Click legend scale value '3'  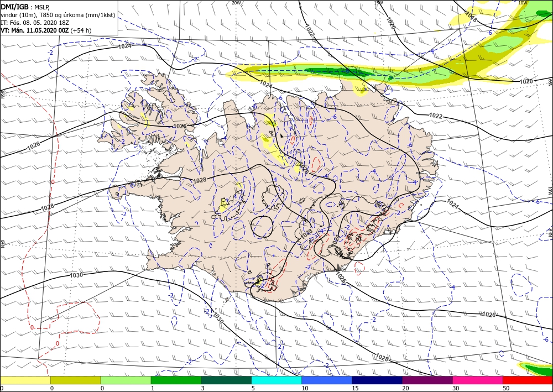(x=203, y=388)
